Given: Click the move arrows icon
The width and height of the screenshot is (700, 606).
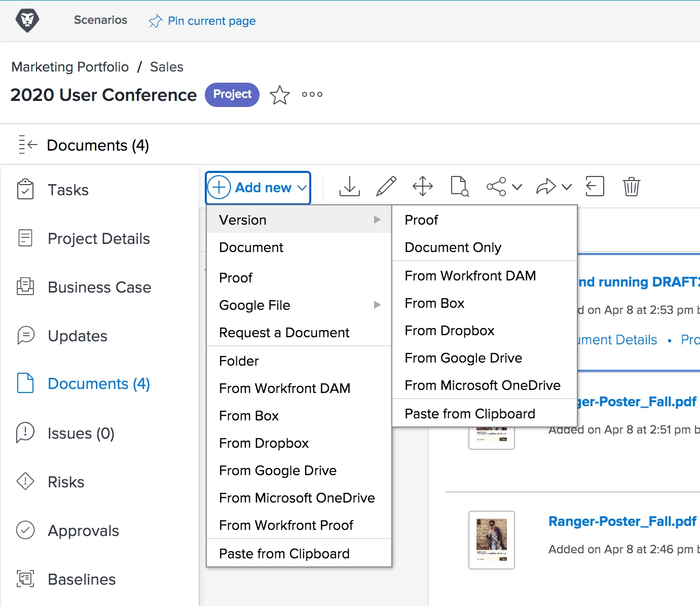Looking at the screenshot, I should pyautogui.click(x=423, y=187).
